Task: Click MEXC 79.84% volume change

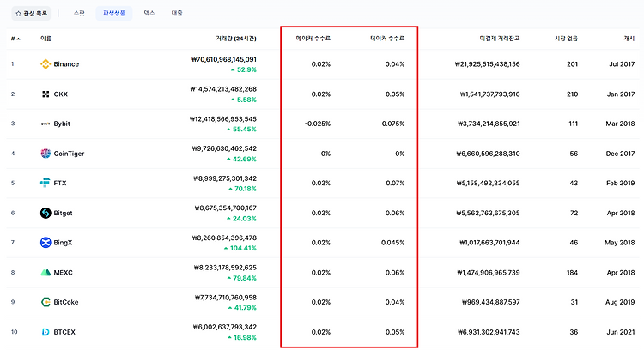Action: (242, 278)
